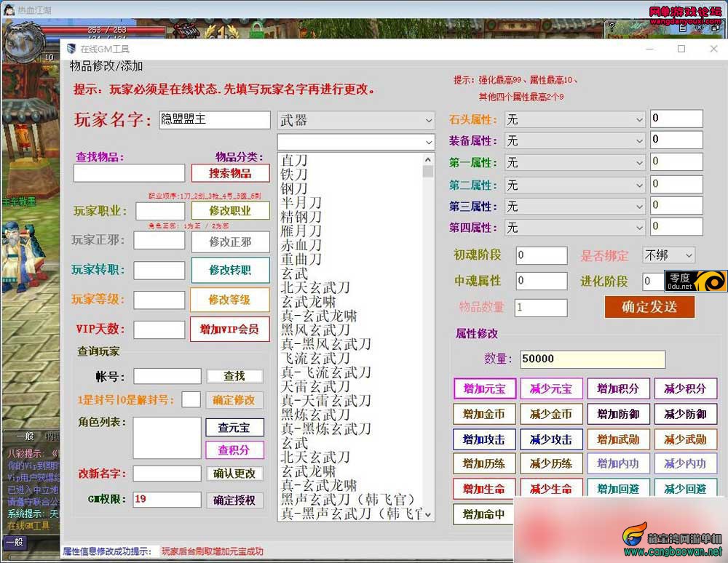Click the 确定修改 ban button
The width and height of the screenshot is (728, 563).
[x=234, y=400]
